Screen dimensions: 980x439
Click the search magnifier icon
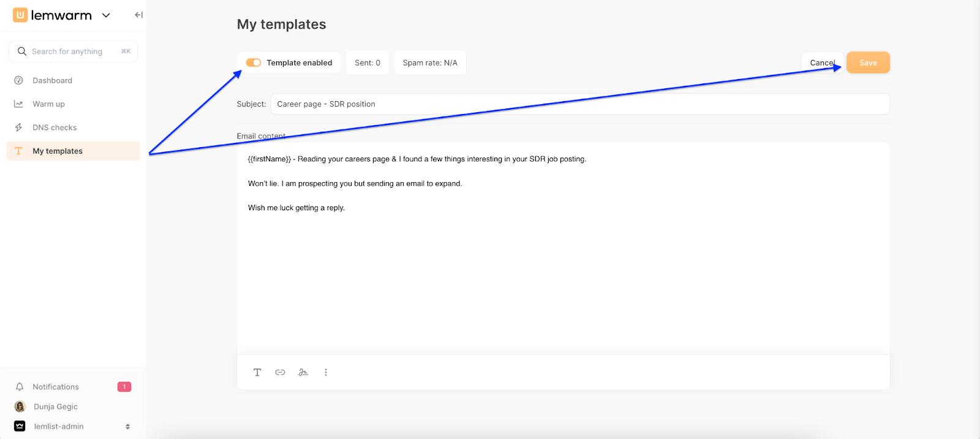(x=22, y=52)
